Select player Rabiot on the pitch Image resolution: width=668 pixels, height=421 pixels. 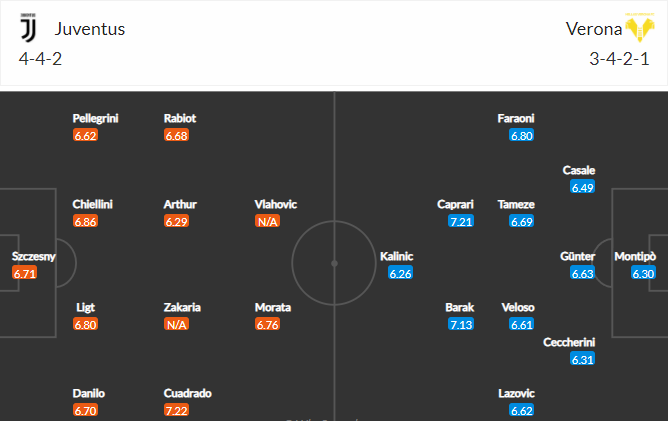180,118
